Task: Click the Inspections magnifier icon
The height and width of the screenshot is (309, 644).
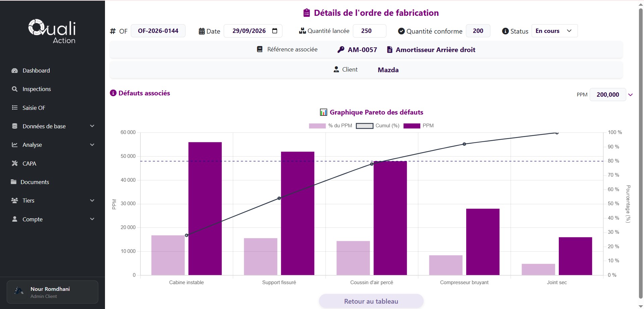Action: pos(14,89)
